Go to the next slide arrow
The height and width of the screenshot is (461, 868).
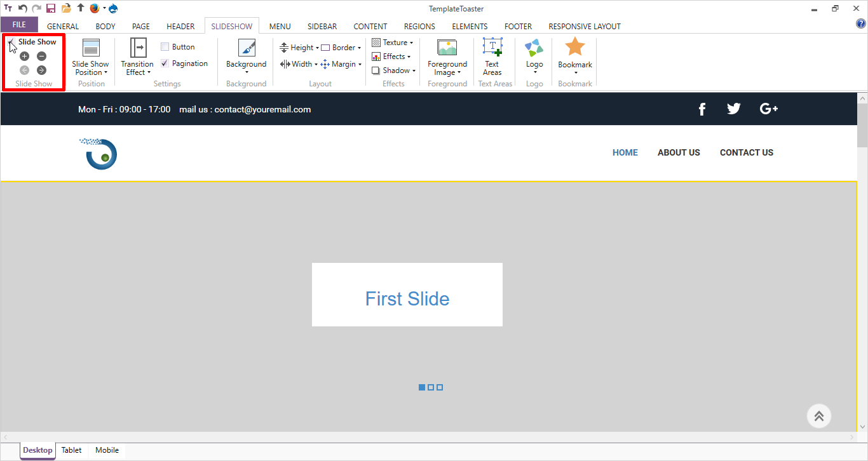click(x=41, y=70)
